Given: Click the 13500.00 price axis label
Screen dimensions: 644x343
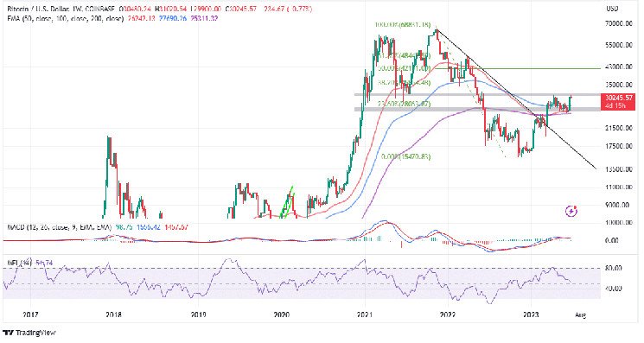Looking at the screenshot, I should (619, 169).
